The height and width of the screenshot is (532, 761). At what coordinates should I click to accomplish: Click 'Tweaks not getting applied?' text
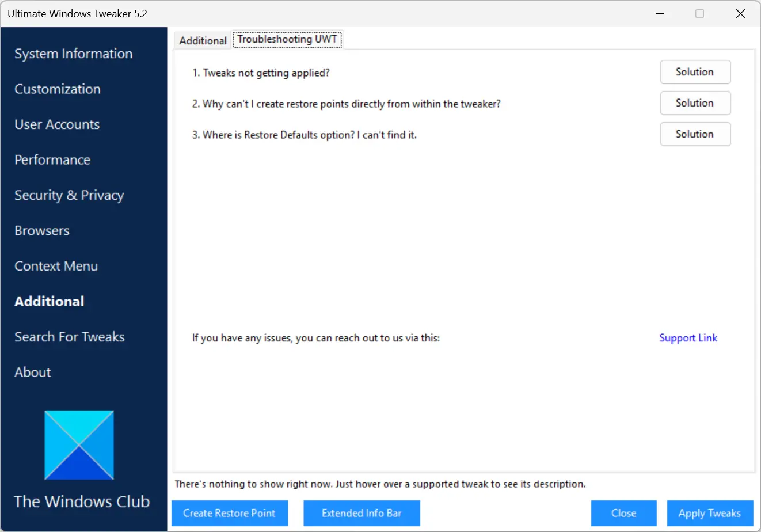point(261,73)
